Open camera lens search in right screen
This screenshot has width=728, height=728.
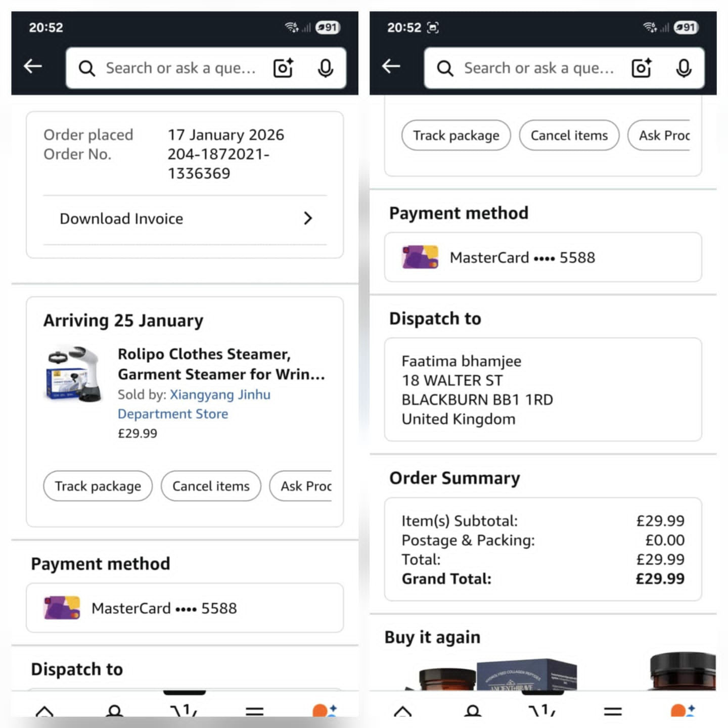642,68
